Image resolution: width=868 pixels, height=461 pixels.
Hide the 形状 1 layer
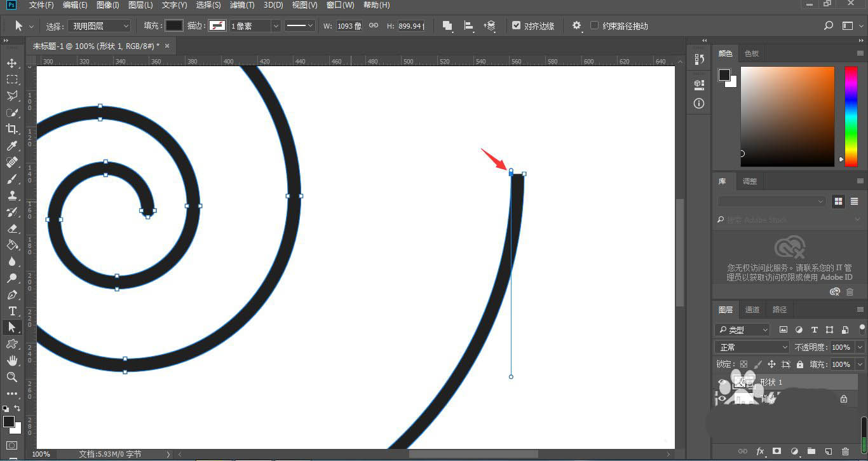(x=721, y=382)
